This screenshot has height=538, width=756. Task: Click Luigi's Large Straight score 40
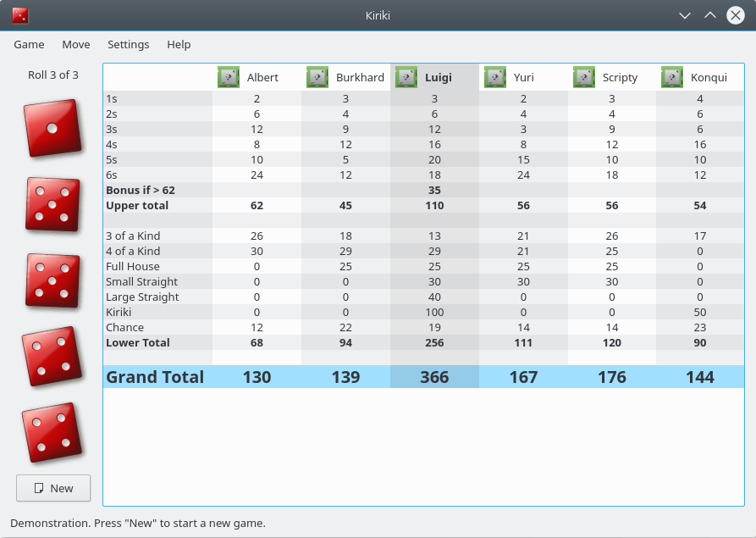[434, 297]
